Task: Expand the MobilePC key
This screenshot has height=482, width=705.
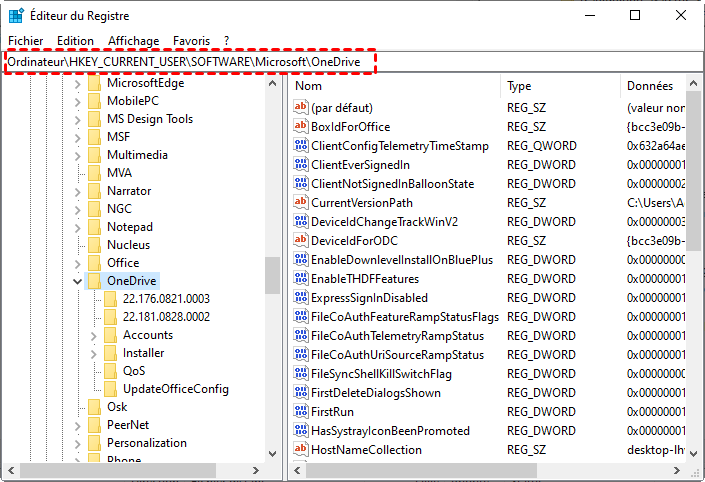Action: tap(77, 102)
